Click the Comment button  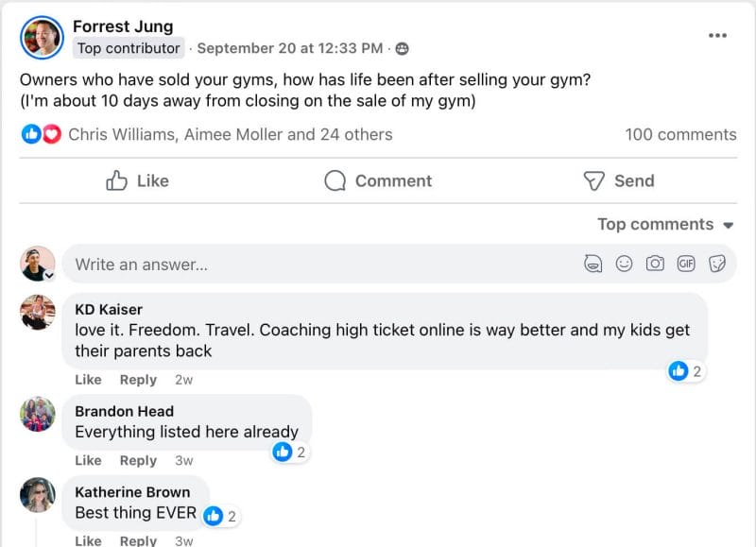379,180
